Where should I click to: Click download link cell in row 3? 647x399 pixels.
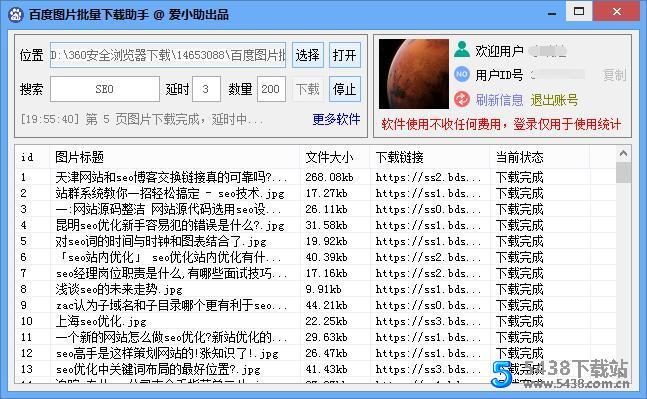(428, 210)
